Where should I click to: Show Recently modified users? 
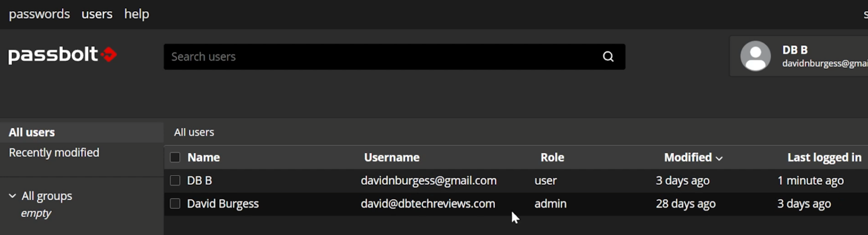pos(54,153)
